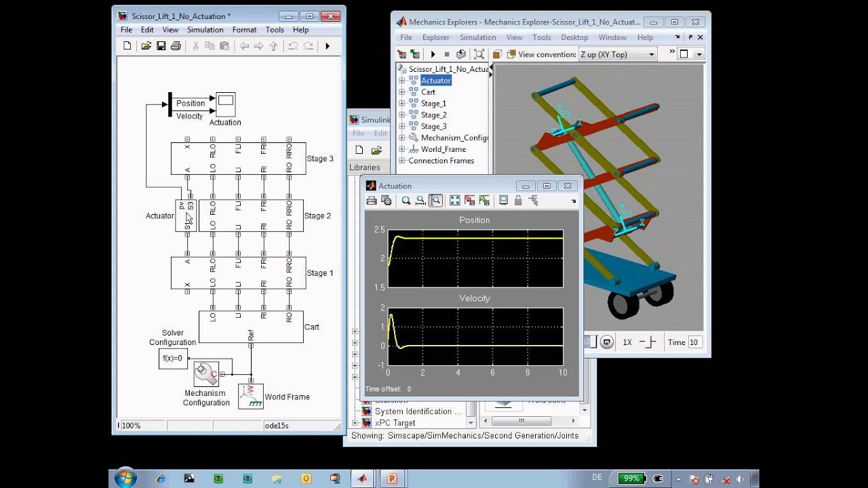Image resolution: width=868 pixels, height=488 pixels.
Task: Click the Time input field
Action: click(x=694, y=342)
